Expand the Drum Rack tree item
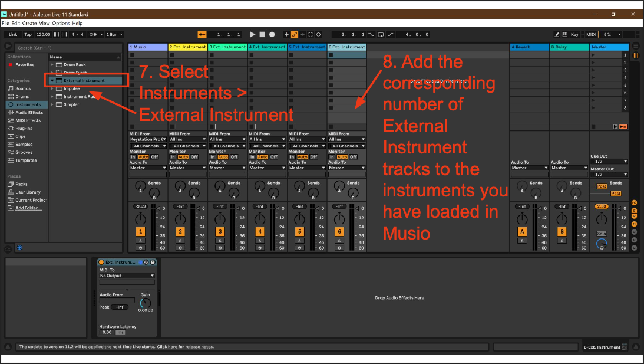The height and width of the screenshot is (364, 644). coord(52,64)
